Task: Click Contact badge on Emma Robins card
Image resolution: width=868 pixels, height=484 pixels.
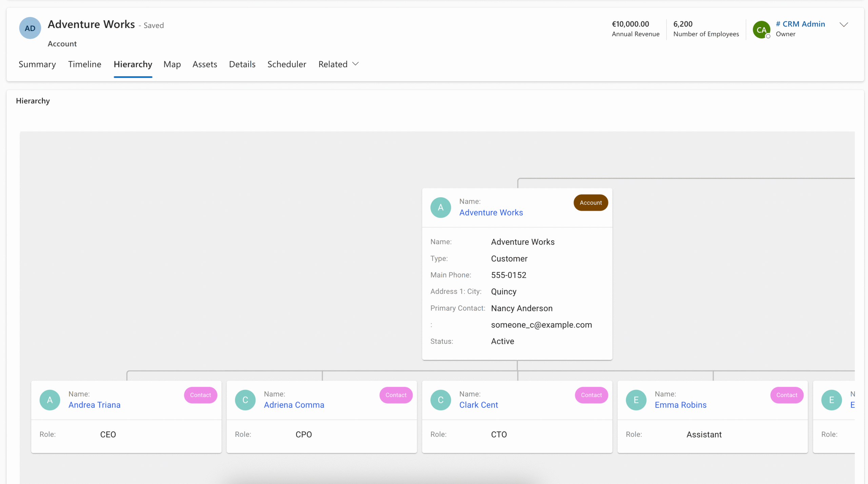Action: coord(787,395)
